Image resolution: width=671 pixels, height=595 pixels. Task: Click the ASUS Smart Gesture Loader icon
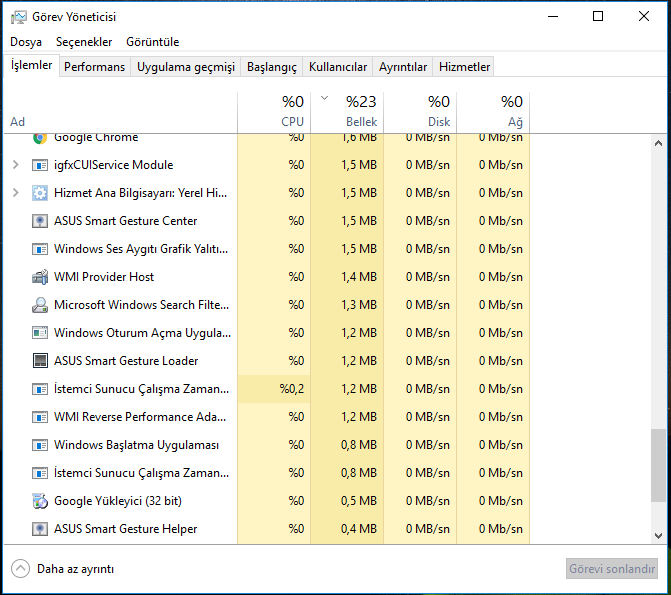click(x=40, y=361)
